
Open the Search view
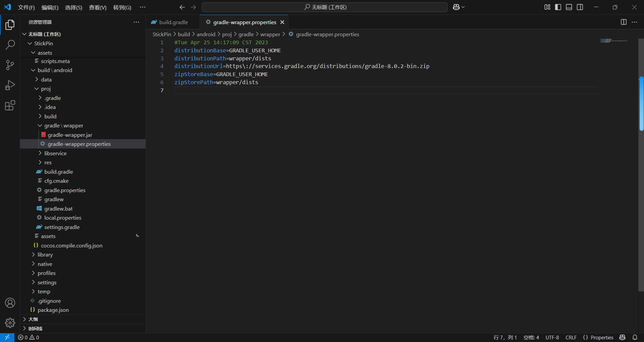coord(10,45)
